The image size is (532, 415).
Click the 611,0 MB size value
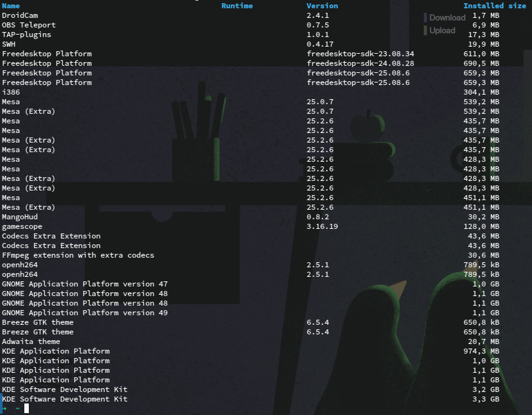pos(481,54)
